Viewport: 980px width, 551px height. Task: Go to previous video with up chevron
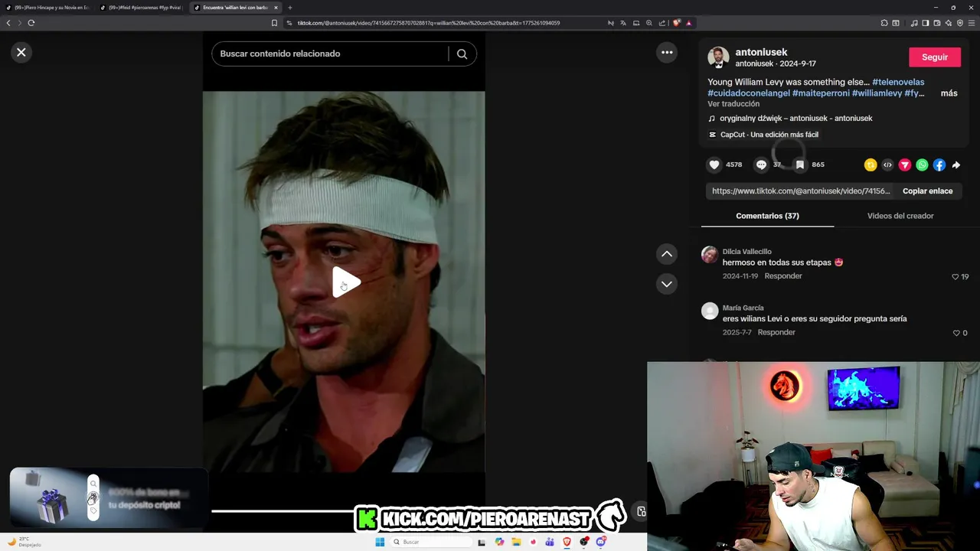667,254
